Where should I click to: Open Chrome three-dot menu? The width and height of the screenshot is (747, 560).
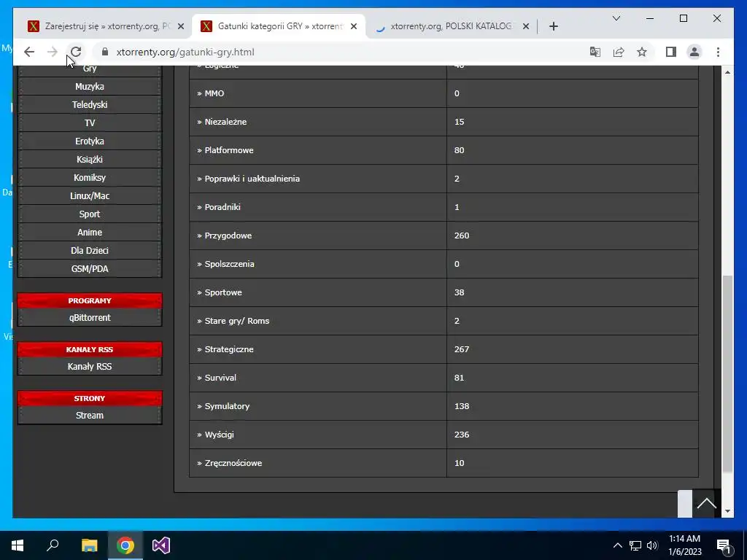(718, 52)
